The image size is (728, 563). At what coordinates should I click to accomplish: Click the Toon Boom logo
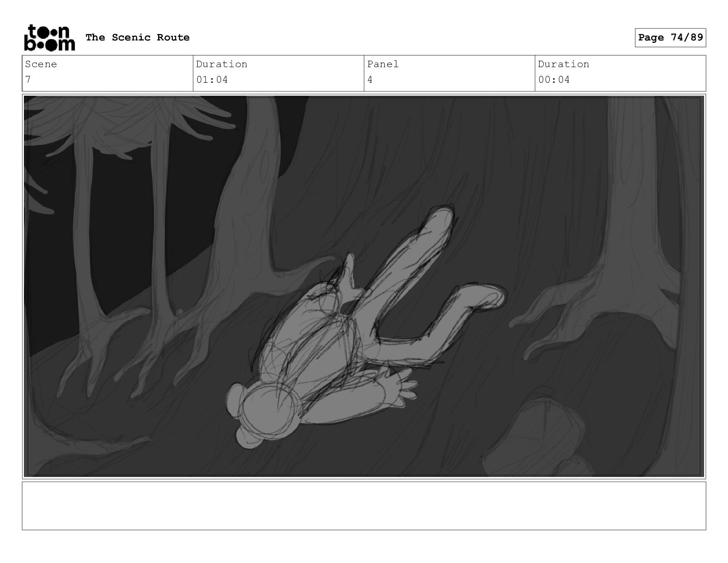(49, 37)
